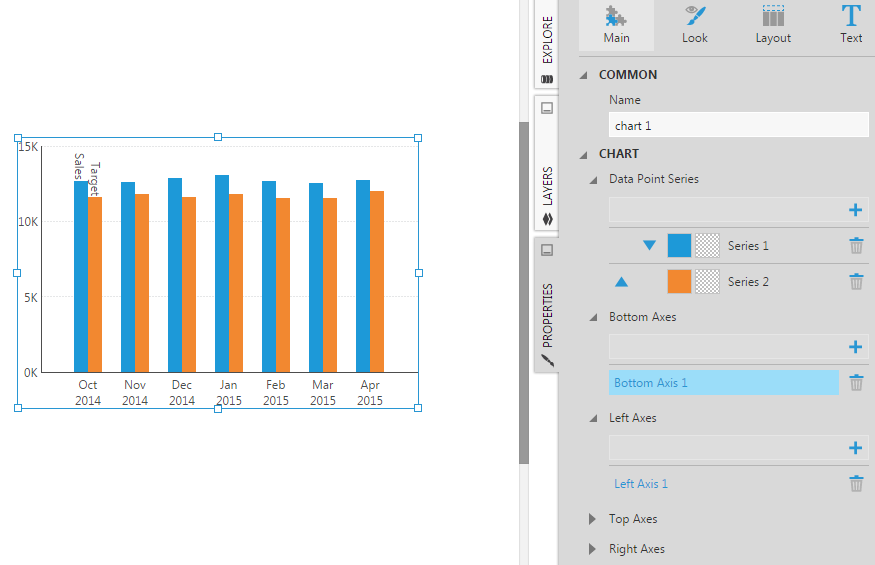Screen dimensions: 875x565
Task: Switch to the Layout tab
Action: pyautogui.click(x=773, y=25)
